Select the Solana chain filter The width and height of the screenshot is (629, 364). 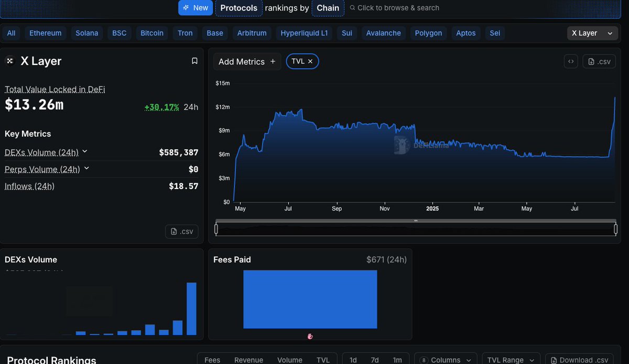pyautogui.click(x=87, y=33)
